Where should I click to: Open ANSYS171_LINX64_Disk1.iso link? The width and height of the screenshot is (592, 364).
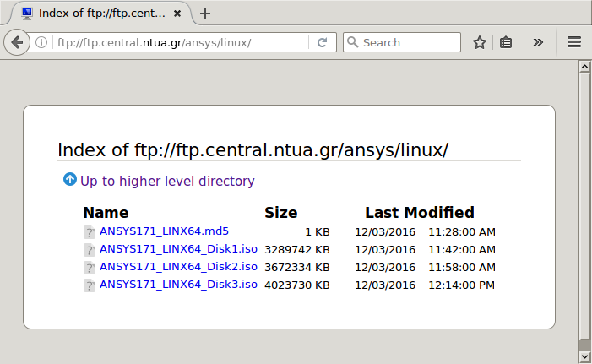pos(178,249)
